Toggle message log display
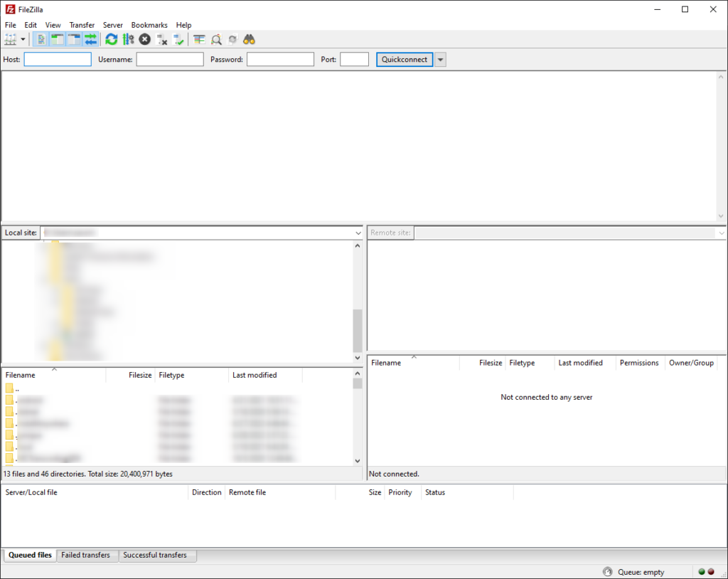Viewport: 728px width, 579px height. click(x=41, y=40)
